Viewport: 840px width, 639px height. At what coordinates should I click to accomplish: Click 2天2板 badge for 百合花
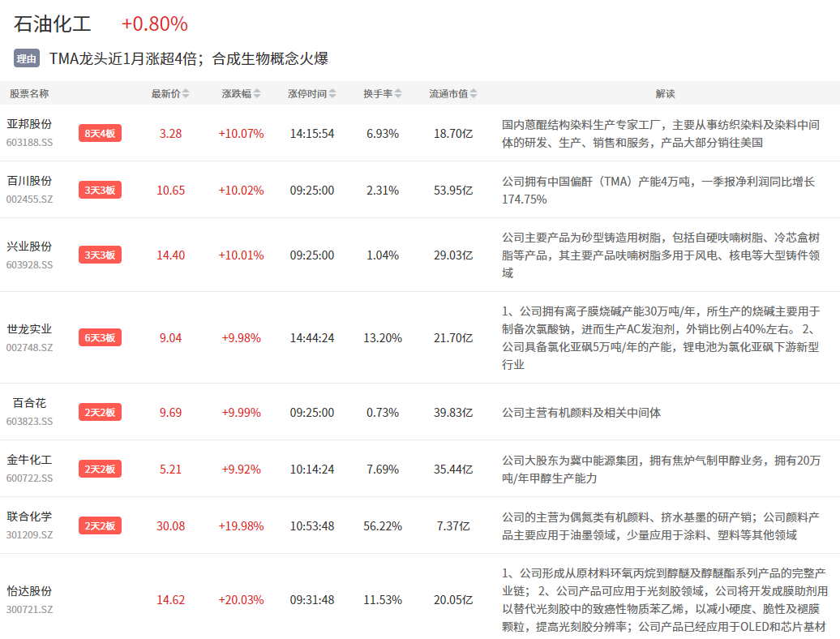point(101,413)
